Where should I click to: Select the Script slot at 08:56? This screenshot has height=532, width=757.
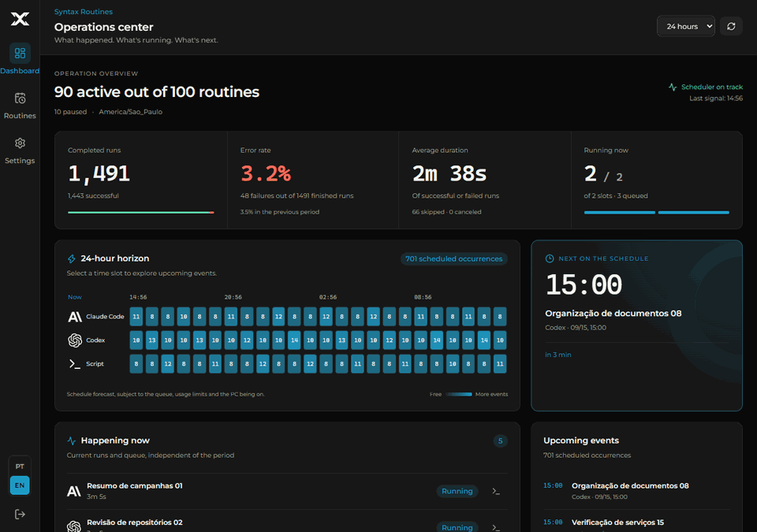tap(421, 364)
